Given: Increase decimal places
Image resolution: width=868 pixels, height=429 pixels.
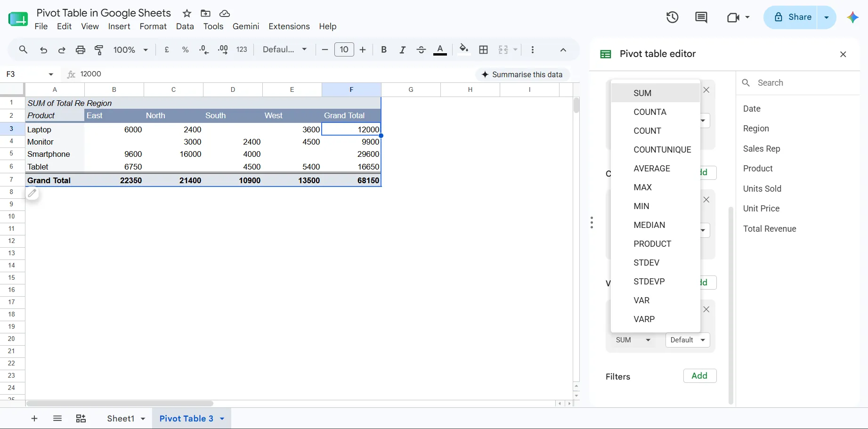Looking at the screenshot, I should pyautogui.click(x=223, y=49).
